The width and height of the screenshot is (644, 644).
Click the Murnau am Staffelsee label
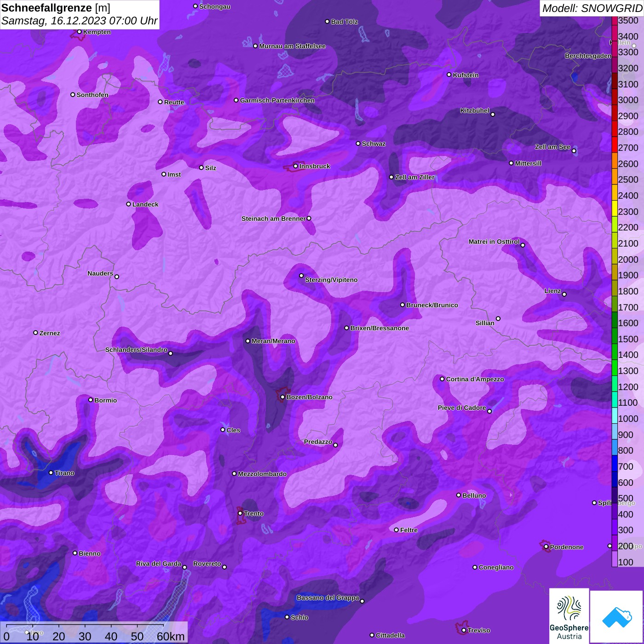click(293, 46)
